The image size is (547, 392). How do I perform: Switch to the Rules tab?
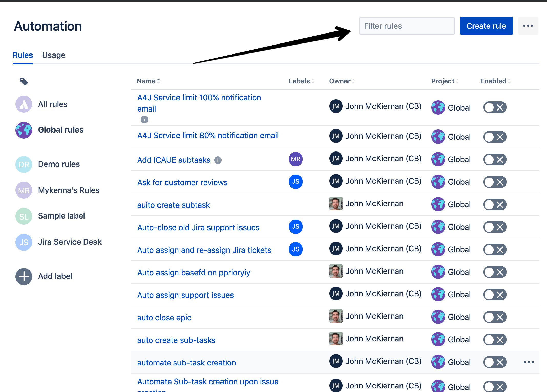point(23,55)
